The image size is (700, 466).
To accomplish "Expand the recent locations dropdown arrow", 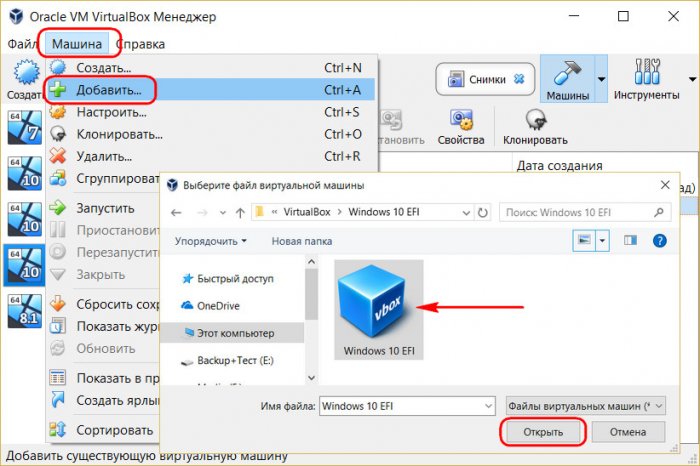I will pyautogui.click(x=222, y=212).
